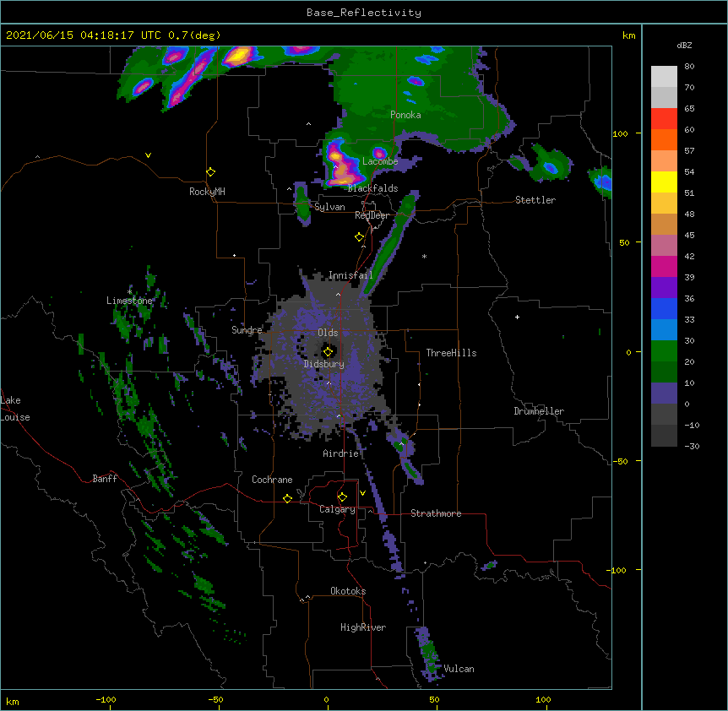
Task: Click the Okotoks label
Action: click(348, 591)
